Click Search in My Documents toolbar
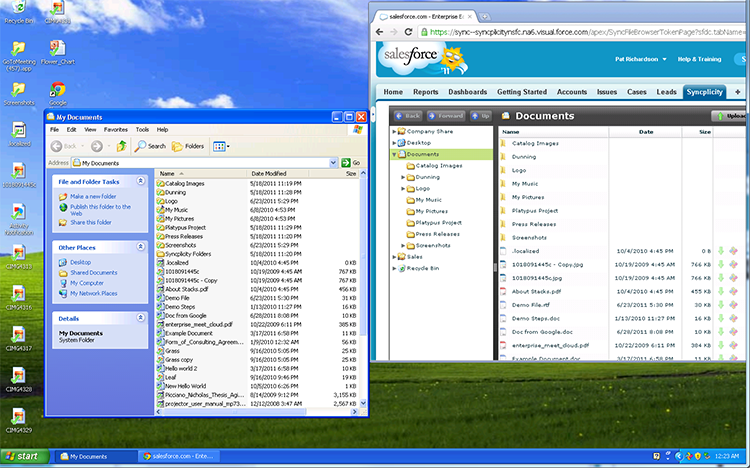Image resolution: width=750 pixels, height=468 pixels. (x=150, y=146)
